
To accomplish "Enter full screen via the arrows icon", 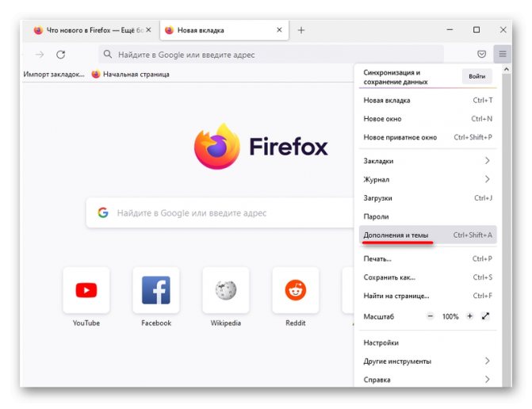I will click(485, 316).
